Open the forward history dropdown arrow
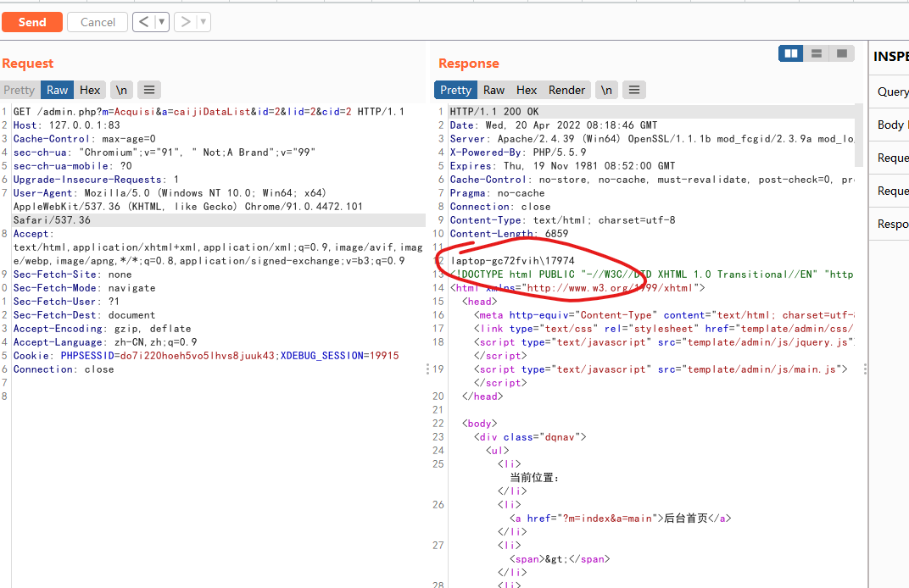Image resolution: width=909 pixels, height=588 pixels. [x=203, y=22]
